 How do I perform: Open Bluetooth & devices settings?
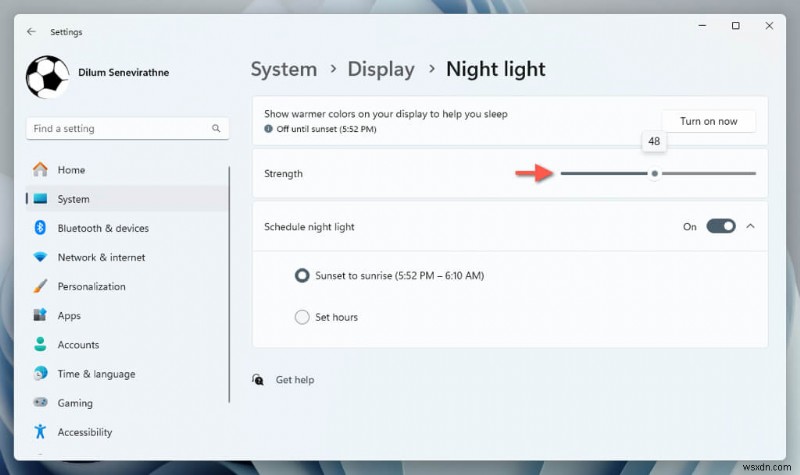tap(127, 228)
